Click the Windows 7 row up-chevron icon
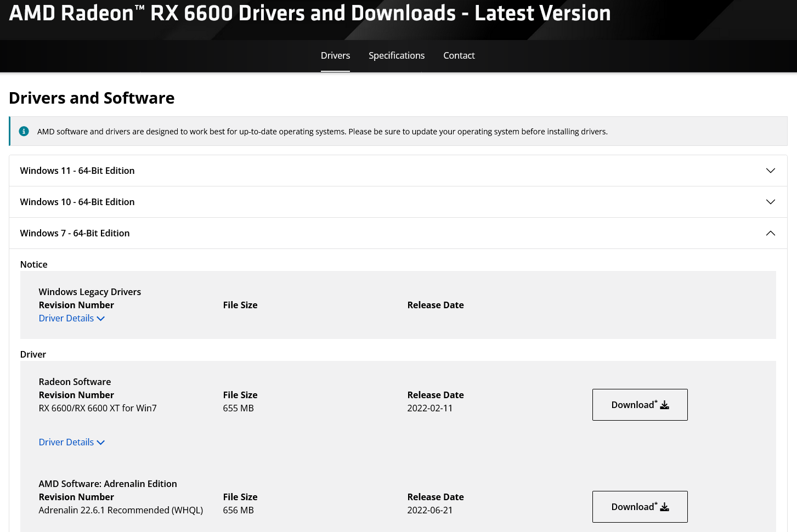The image size is (797, 532). [x=771, y=233]
